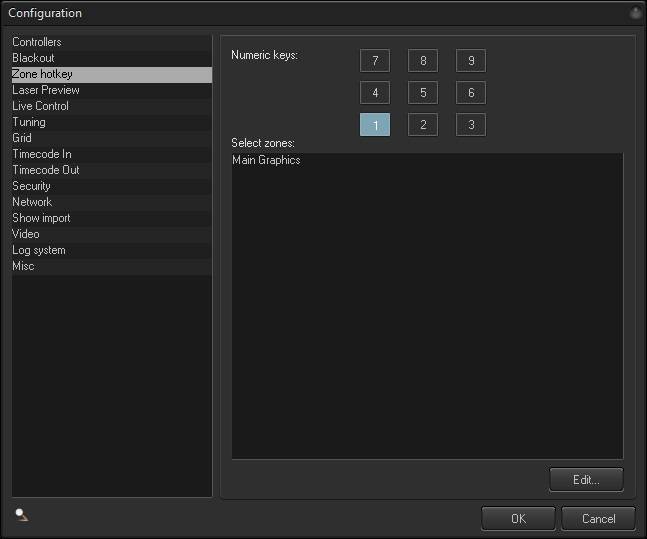Confirm settings with OK button
The height and width of the screenshot is (539, 647).
point(518,519)
